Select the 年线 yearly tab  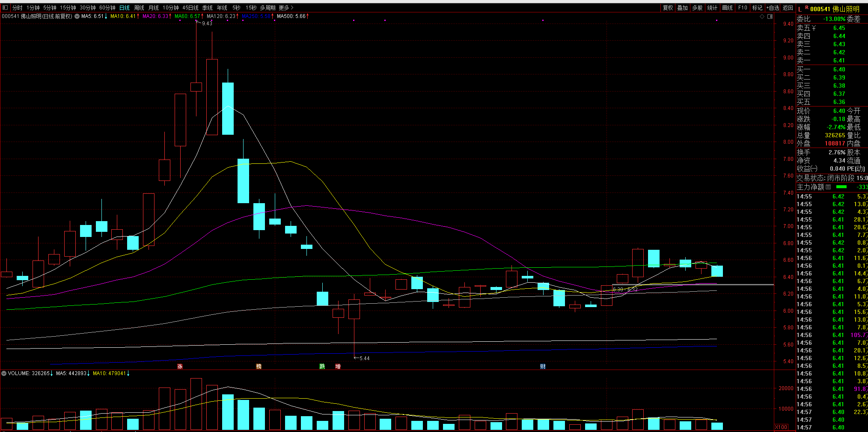pyautogui.click(x=222, y=8)
